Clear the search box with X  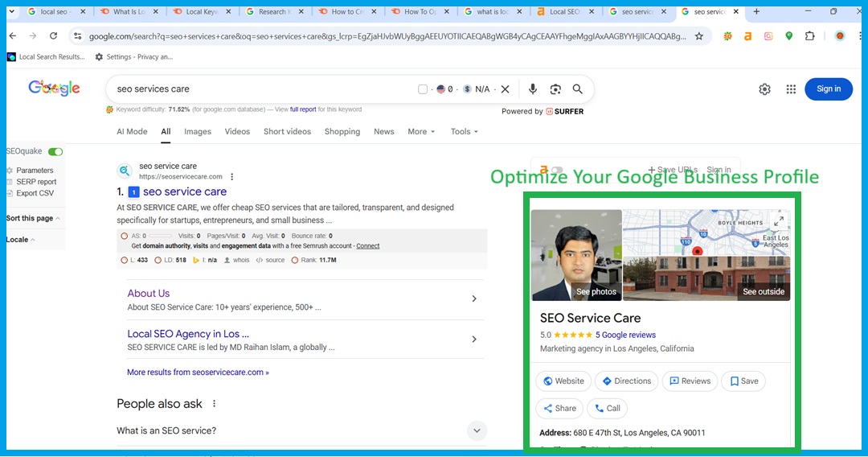[x=505, y=89]
